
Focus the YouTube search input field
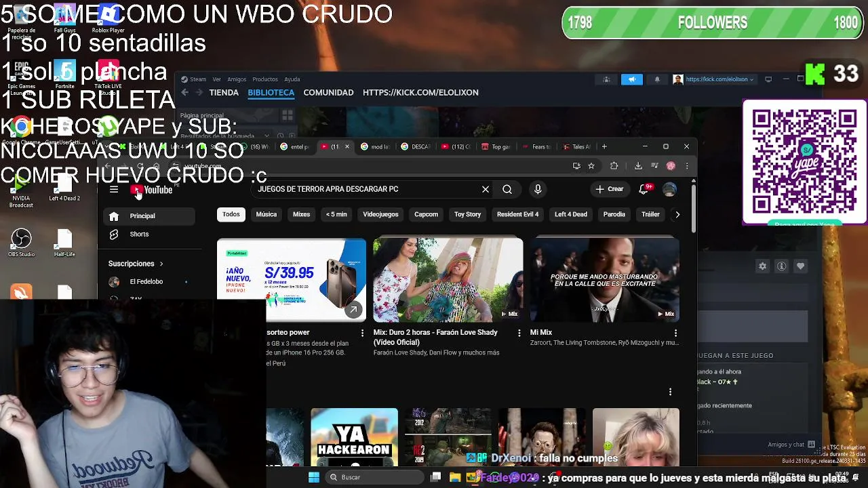tap(366, 189)
